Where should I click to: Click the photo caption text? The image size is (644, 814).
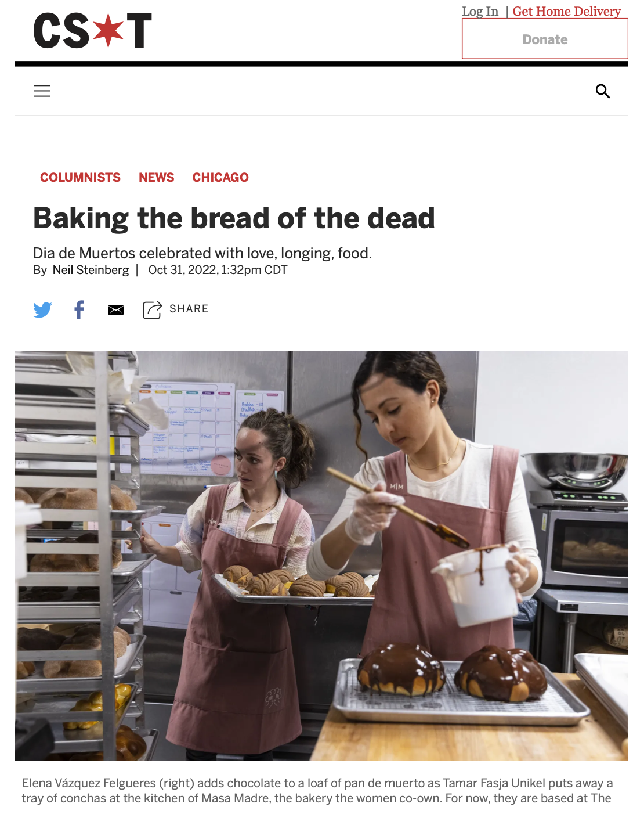(x=317, y=791)
